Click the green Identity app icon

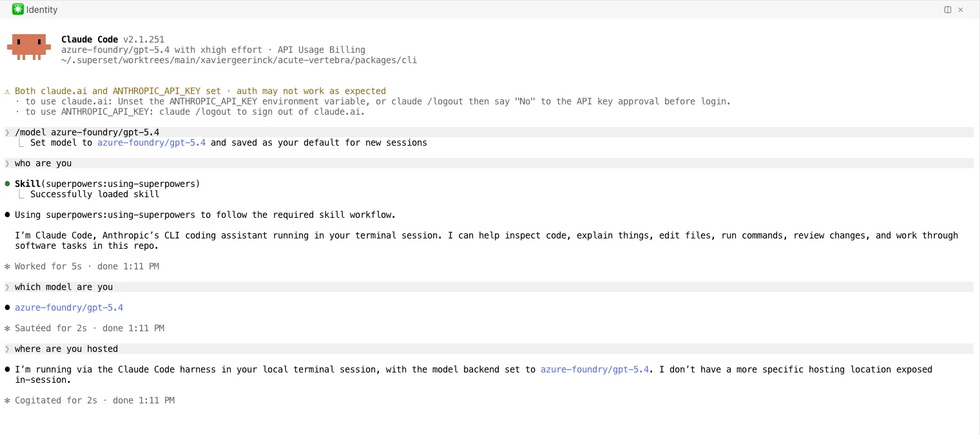(x=18, y=9)
